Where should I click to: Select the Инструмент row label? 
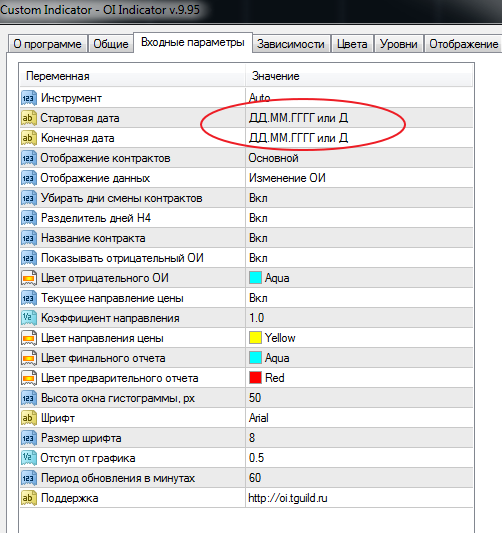(x=71, y=98)
